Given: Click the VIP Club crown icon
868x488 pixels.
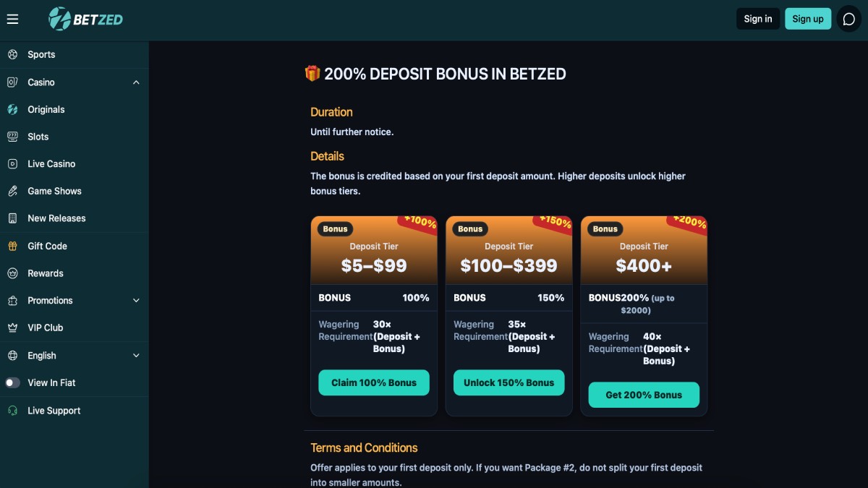Looking at the screenshot, I should [12, 328].
